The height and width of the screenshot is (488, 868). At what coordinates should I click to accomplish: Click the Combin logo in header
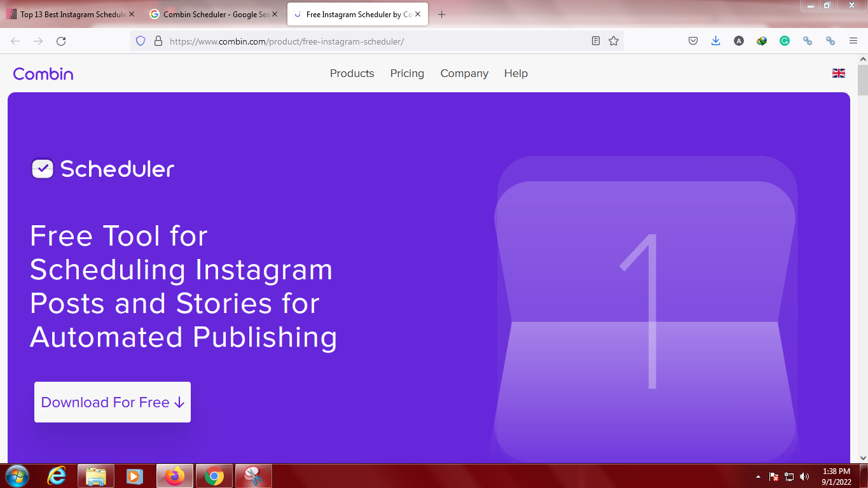pyautogui.click(x=43, y=74)
